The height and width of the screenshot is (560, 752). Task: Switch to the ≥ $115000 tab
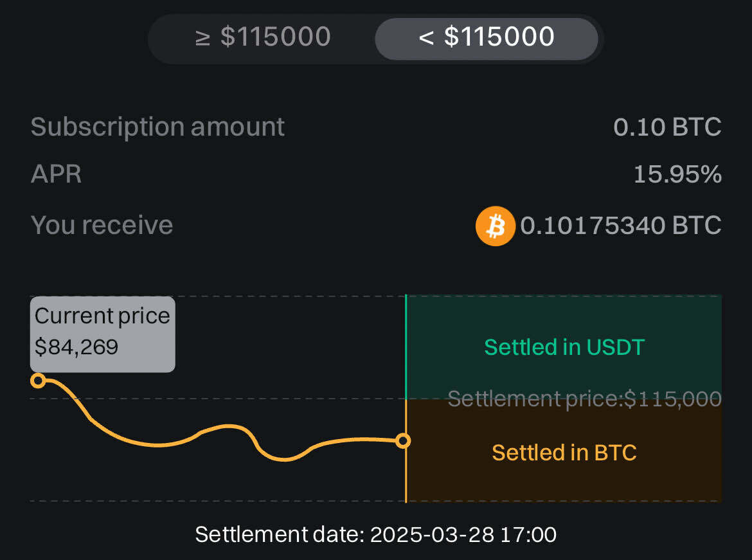pyautogui.click(x=263, y=37)
